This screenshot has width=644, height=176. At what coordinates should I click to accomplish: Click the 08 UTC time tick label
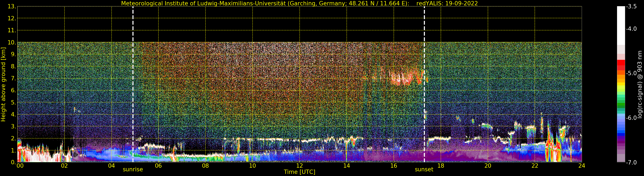[205, 166]
